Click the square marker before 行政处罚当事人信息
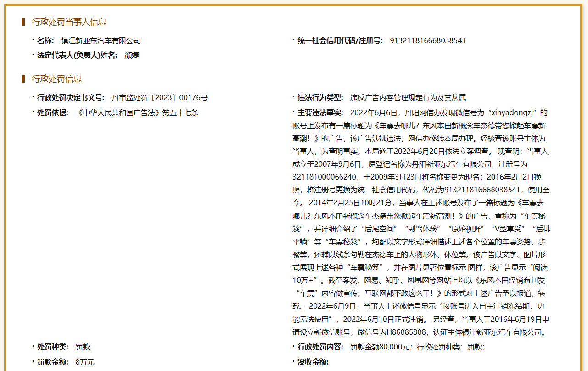The width and height of the screenshot is (588, 371). 22,21
